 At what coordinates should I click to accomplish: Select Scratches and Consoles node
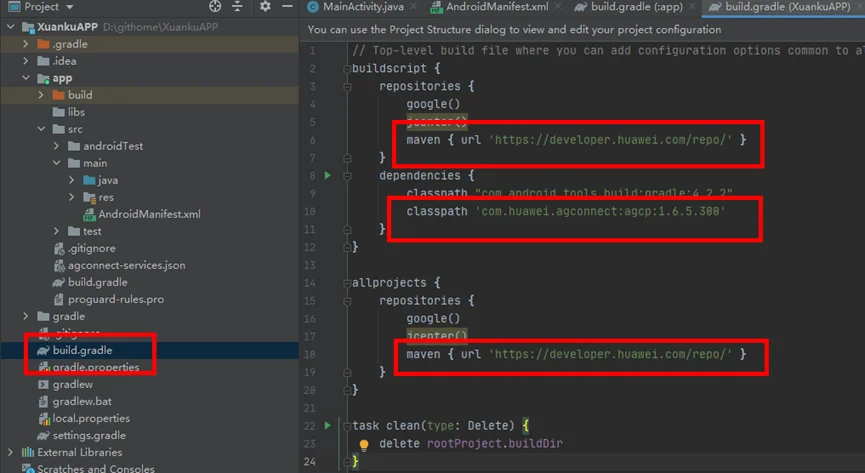(x=95, y=469)
